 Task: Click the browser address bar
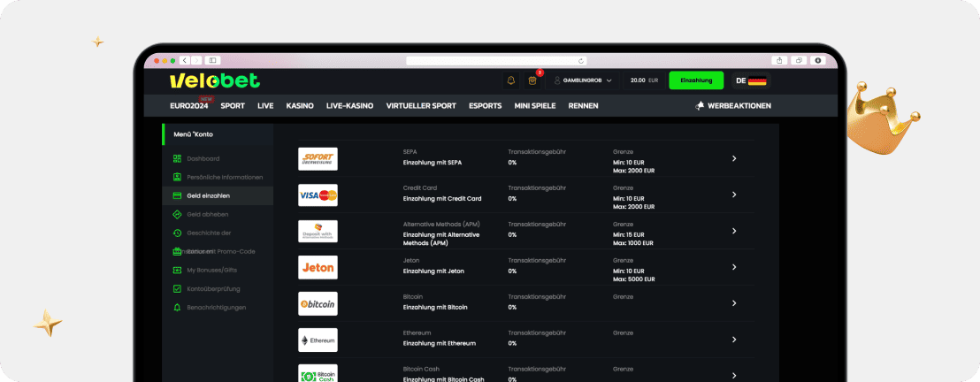click(495, 60)
